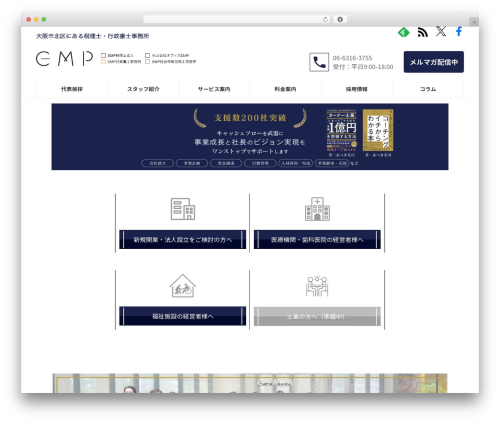The height and width of the screenshot is (423, 500).
Task: Open 採用情報 menu item
Action: (357, 89)
